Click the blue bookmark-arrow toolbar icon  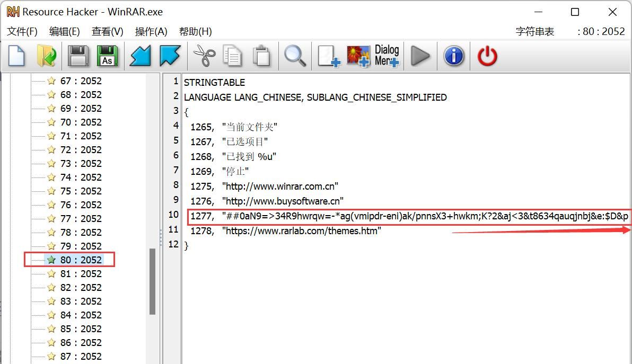[170, 56]
